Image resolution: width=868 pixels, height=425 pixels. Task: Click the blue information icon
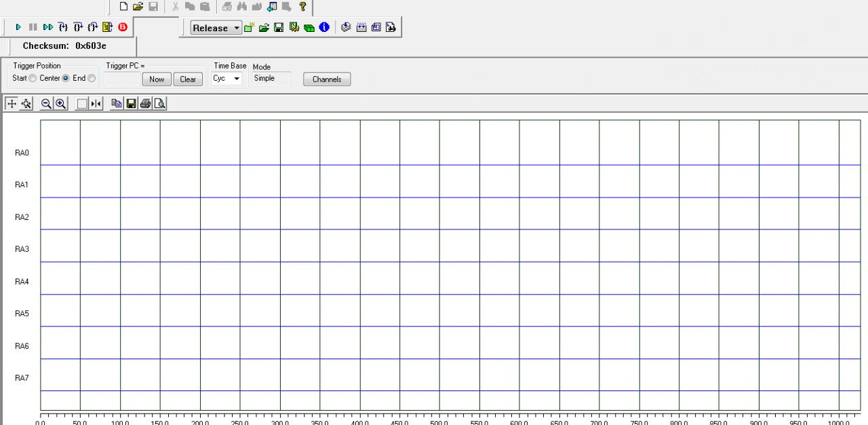[x=324, y=27]
